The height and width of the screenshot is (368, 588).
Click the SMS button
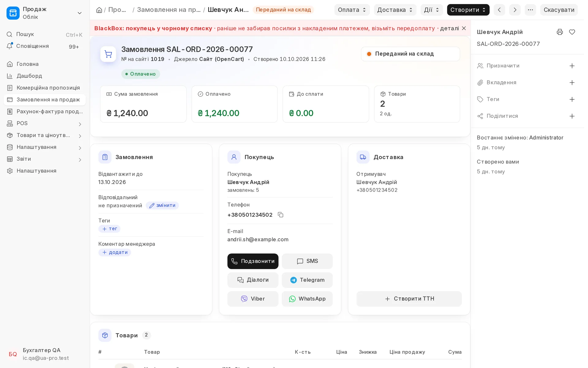307,261
